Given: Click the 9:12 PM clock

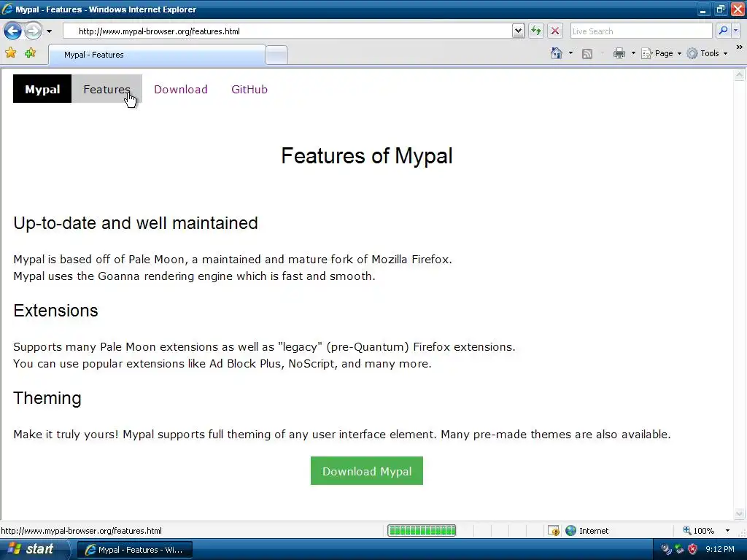Looking at the screenshot, I should point(719,549).
